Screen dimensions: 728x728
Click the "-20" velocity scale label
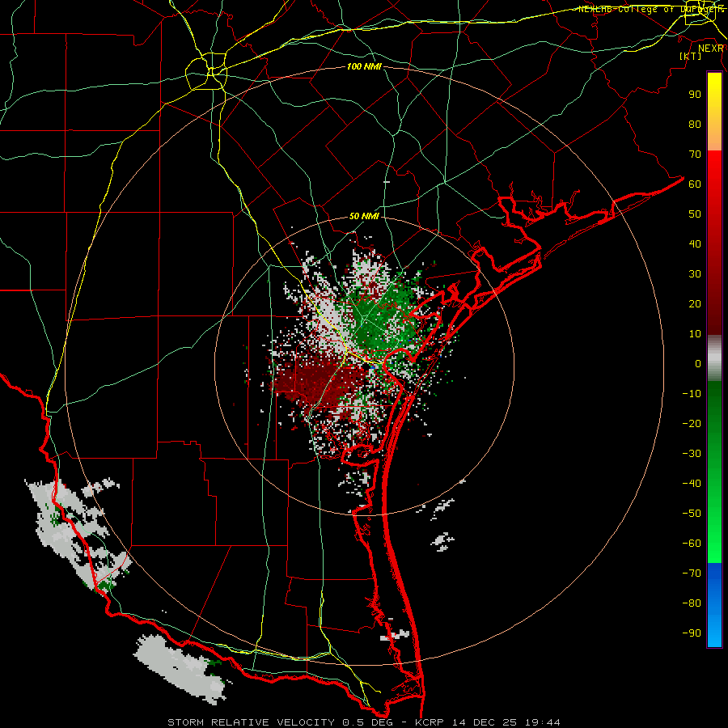click(x=692, y=423)
